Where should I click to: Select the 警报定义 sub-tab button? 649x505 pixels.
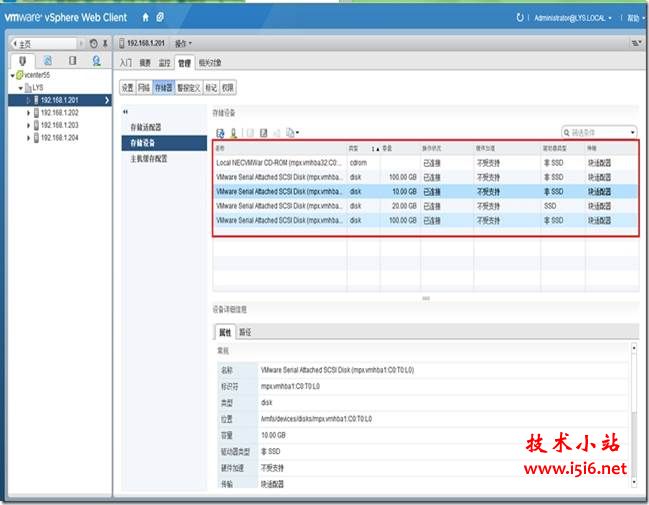pos(189,88)
